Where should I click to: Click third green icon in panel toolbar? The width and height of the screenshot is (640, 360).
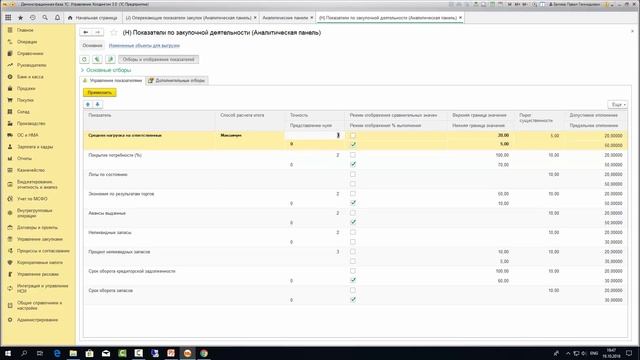pyautogui.click(x=110, y=59)
